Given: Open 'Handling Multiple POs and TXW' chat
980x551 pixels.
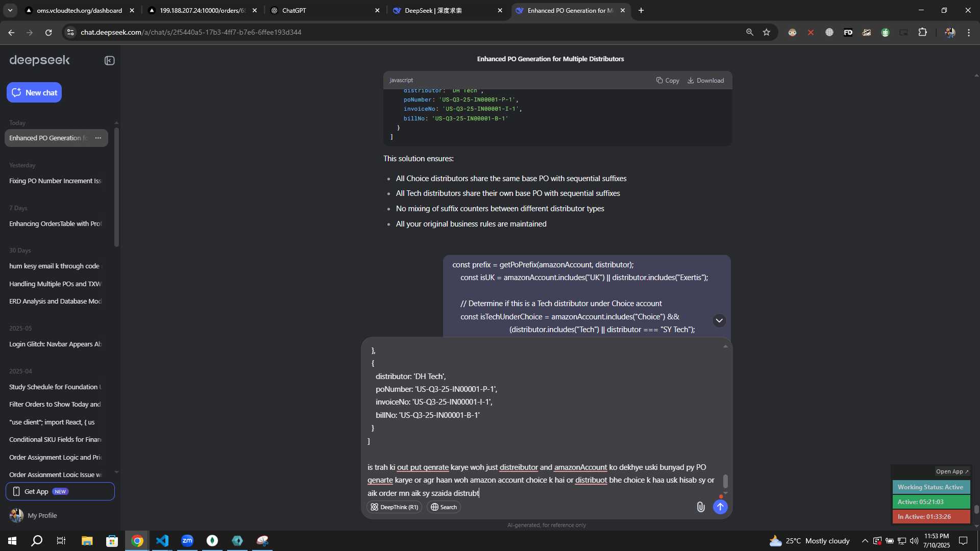Looking at the screenshot, I should point(55,284).
